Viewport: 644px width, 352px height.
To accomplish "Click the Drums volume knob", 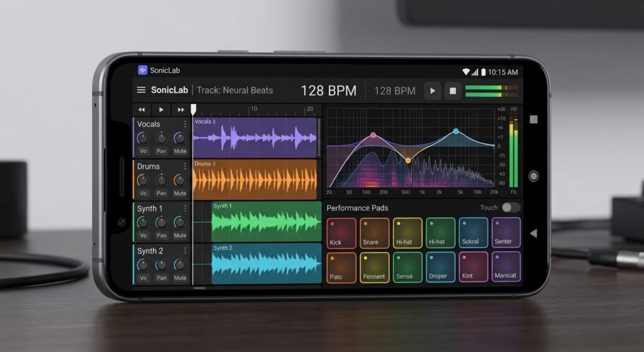I will point(143,179).
